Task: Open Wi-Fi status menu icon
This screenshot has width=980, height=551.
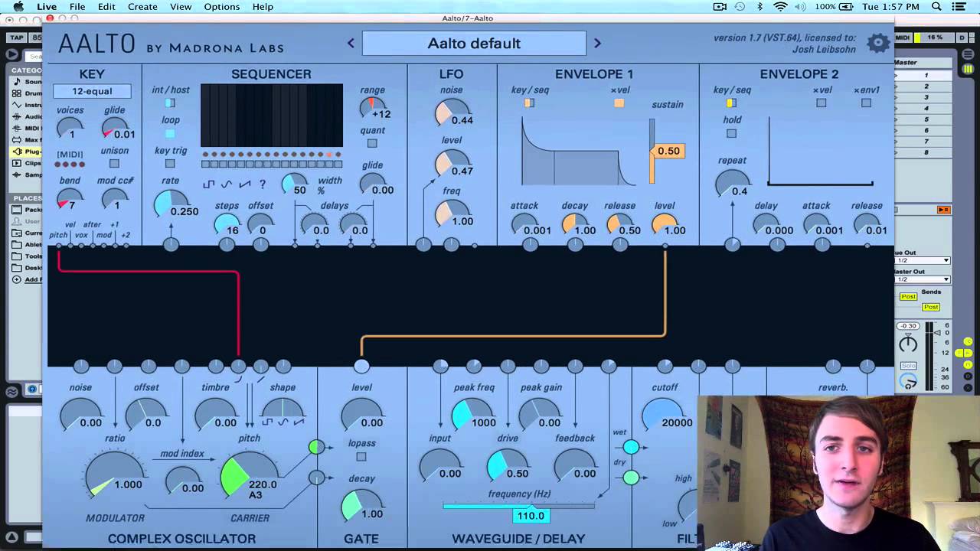Action: click(x=780, y=7)
